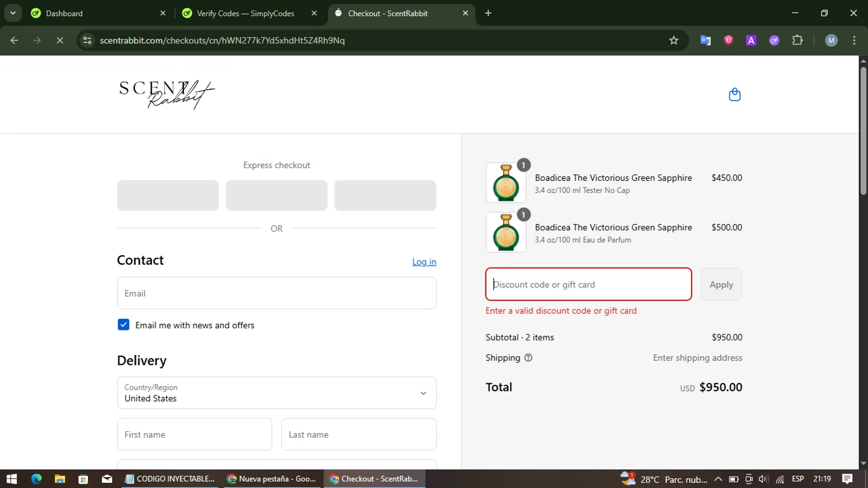Image resolution: width=868 pixels, height=488 pixels.
Task: Open the Chrome profile avatar M
Action: click(x=831, y=41)
